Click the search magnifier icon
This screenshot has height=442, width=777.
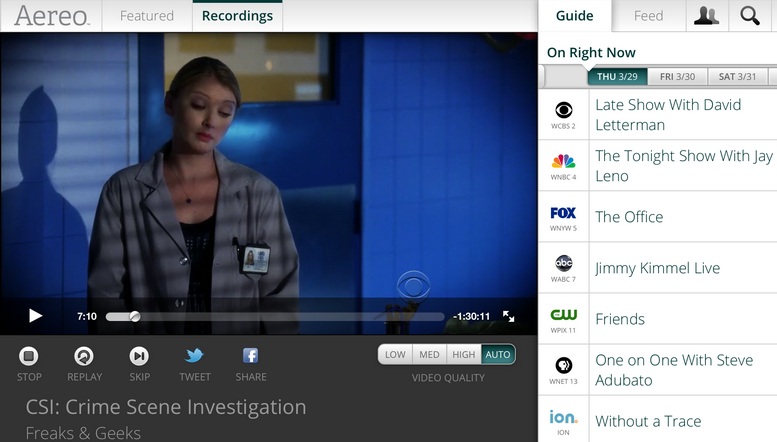(x=750, y=16)
